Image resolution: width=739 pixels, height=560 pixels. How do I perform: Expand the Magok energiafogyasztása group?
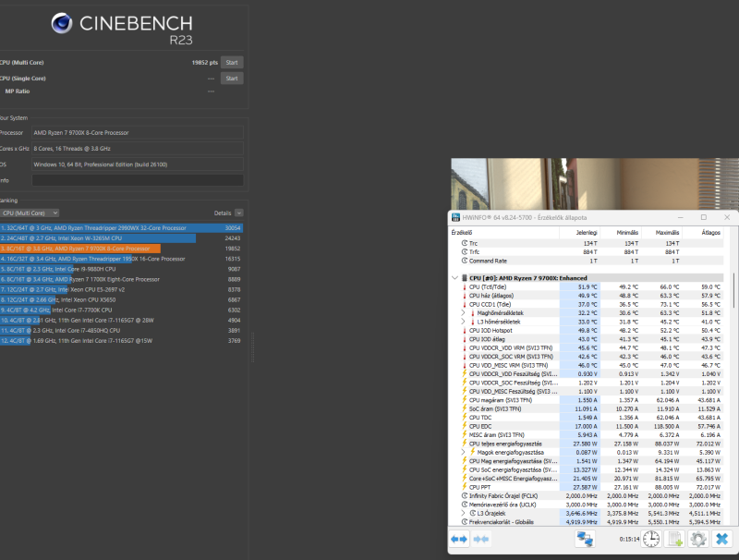coord(463,452)
